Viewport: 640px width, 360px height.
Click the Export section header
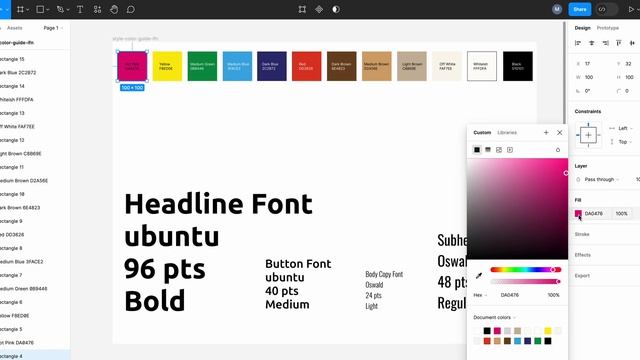coord(582,276)
